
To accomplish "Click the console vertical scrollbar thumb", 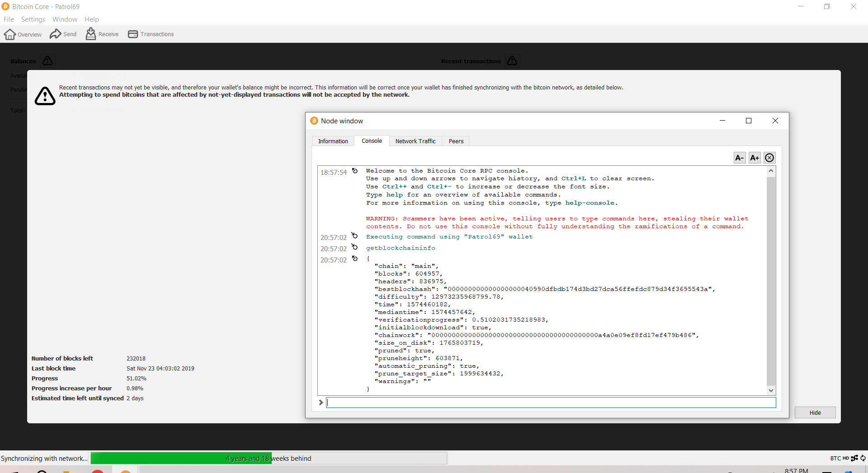I will point(771,281).
